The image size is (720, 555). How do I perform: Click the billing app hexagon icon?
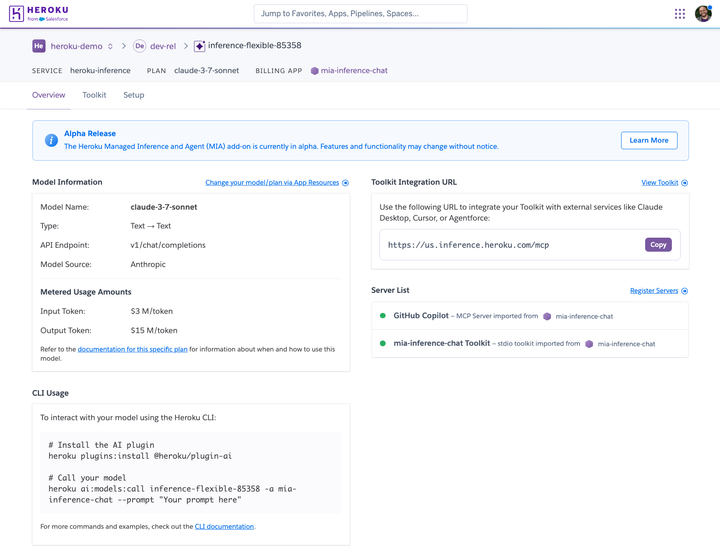tap(315, 71)
